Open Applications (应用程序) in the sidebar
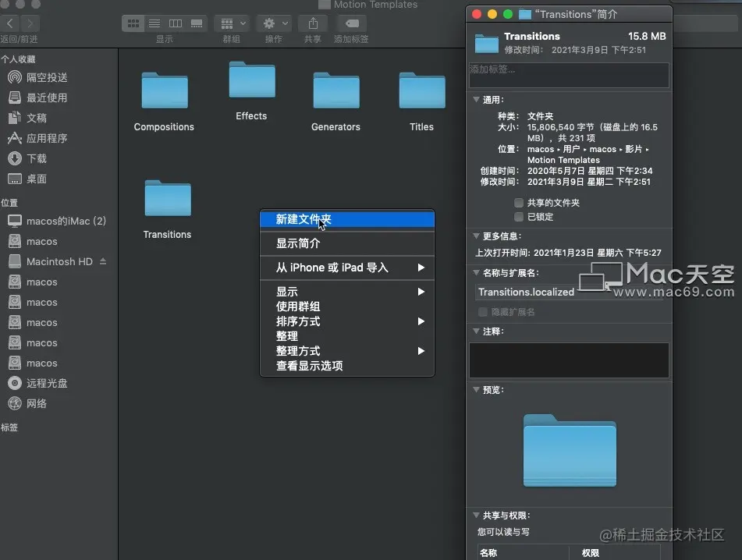This screenshot has width=742, height=560. click(38, 138)
